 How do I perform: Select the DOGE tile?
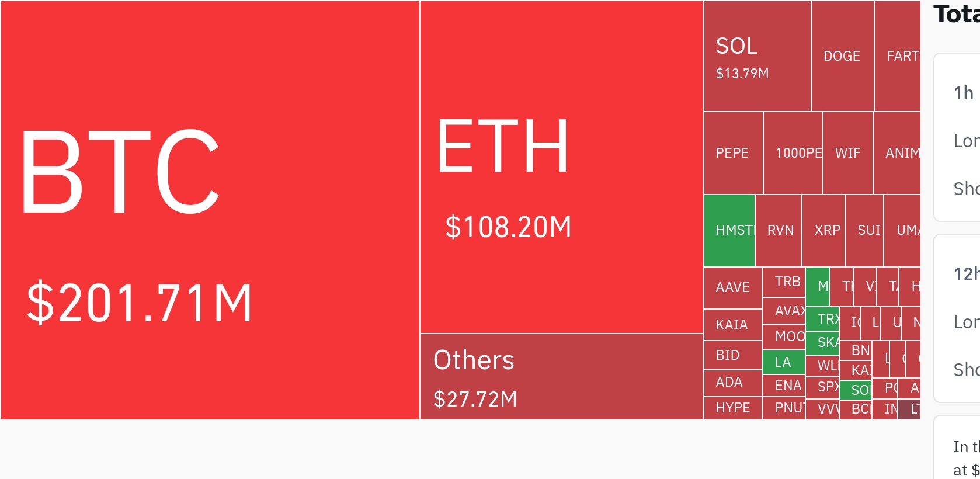click(843, 56)
